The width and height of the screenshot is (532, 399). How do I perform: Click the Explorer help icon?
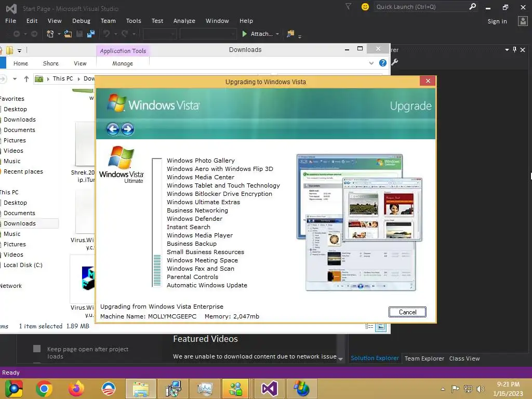click(383, 63)
